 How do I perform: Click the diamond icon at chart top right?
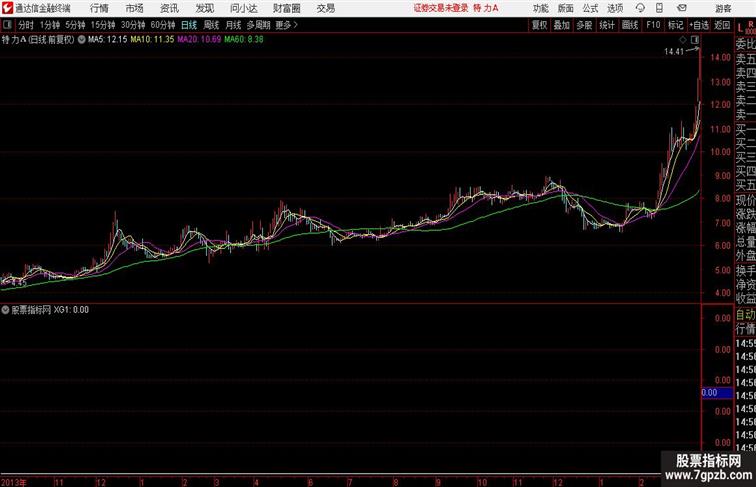coord(683,40)
